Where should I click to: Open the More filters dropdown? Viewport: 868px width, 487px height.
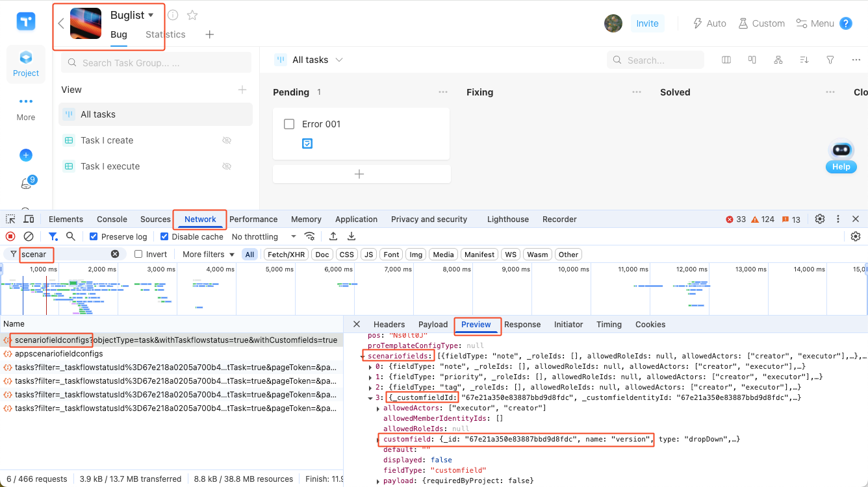209,255
